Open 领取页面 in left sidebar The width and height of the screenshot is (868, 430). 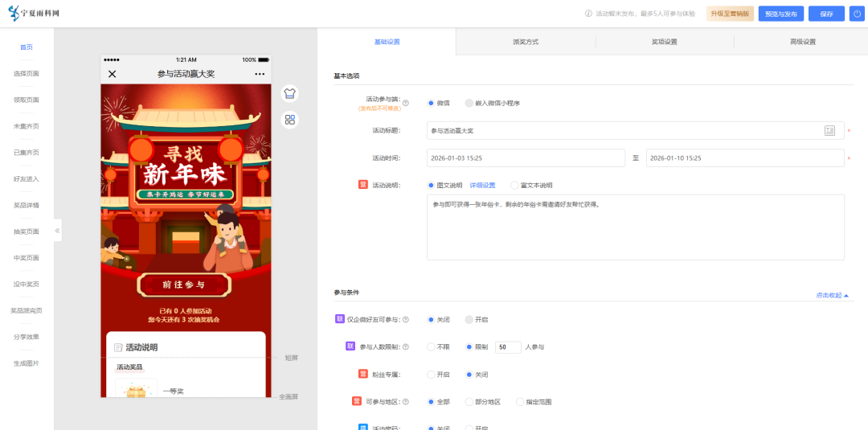click(x=27, y=100)
